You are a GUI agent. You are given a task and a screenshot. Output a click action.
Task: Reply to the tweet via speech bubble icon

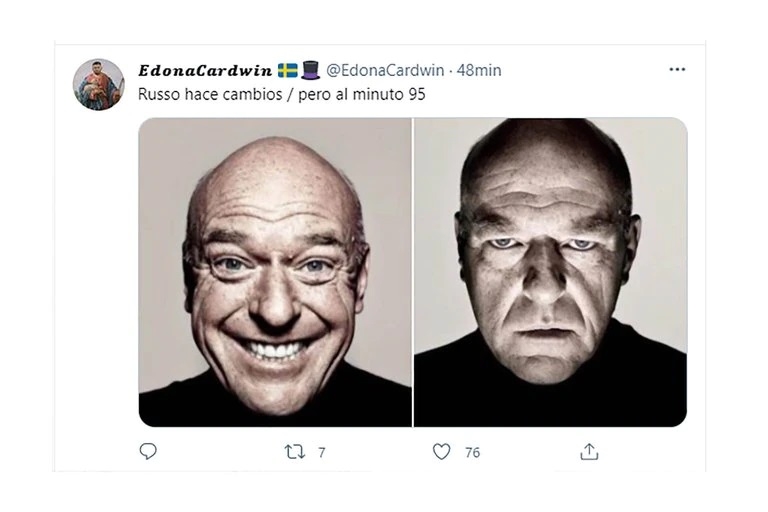(x=148, y=452)
